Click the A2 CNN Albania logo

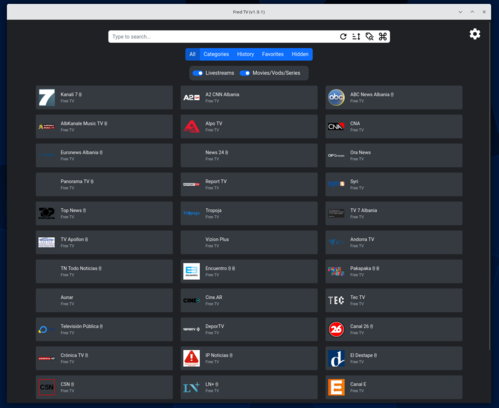coord(191,97)
